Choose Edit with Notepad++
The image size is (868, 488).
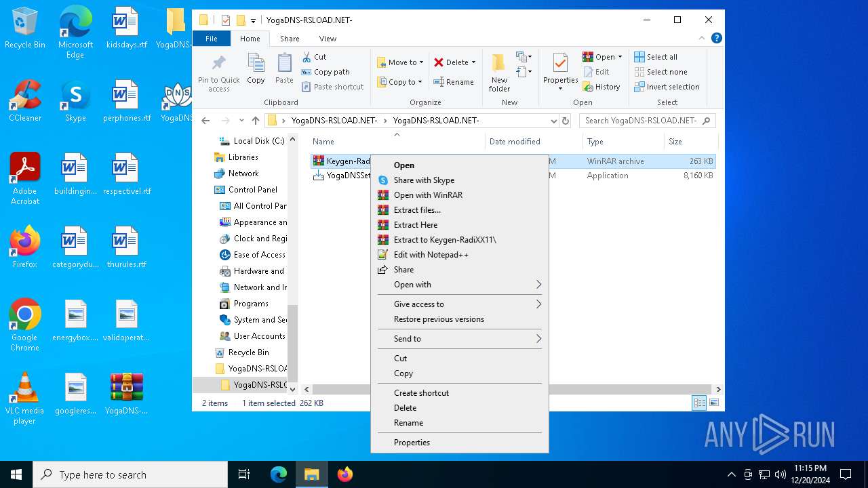[x=460, y=255]
